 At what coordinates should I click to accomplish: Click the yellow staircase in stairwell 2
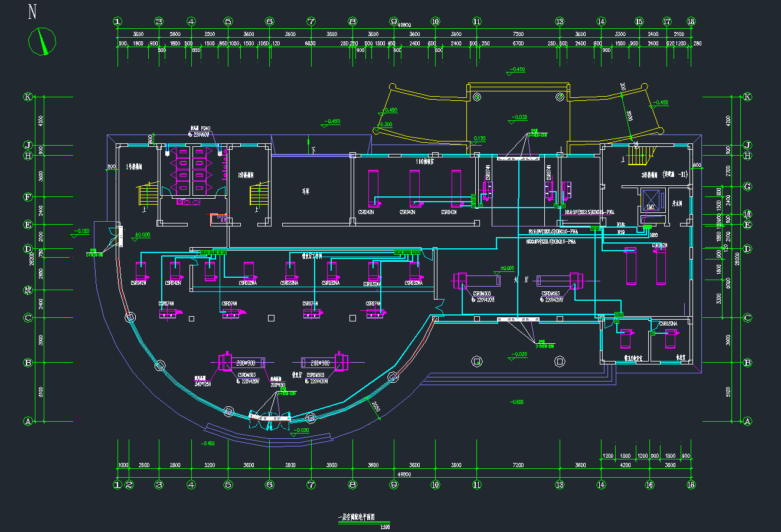(x=259, y=194)
